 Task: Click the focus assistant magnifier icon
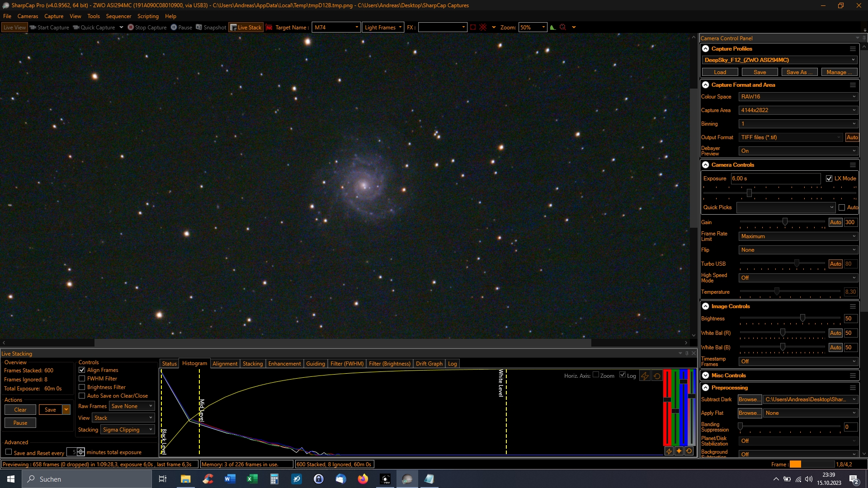[x=563, y=28]
